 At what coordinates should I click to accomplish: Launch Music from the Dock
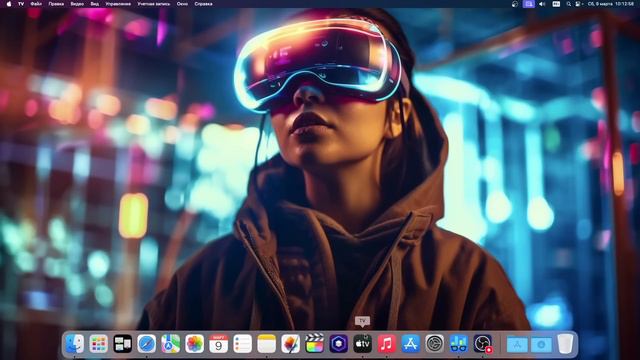point(387,344)
